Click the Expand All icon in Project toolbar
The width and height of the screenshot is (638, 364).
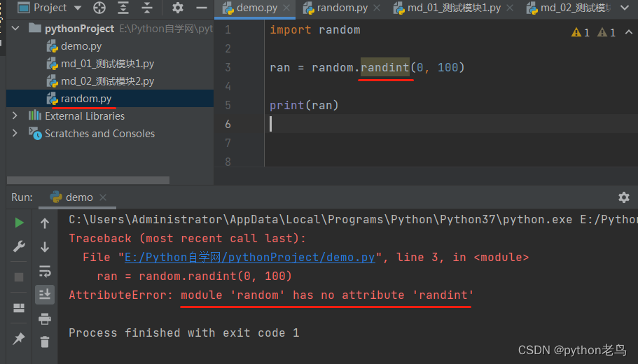coord(123,8)
